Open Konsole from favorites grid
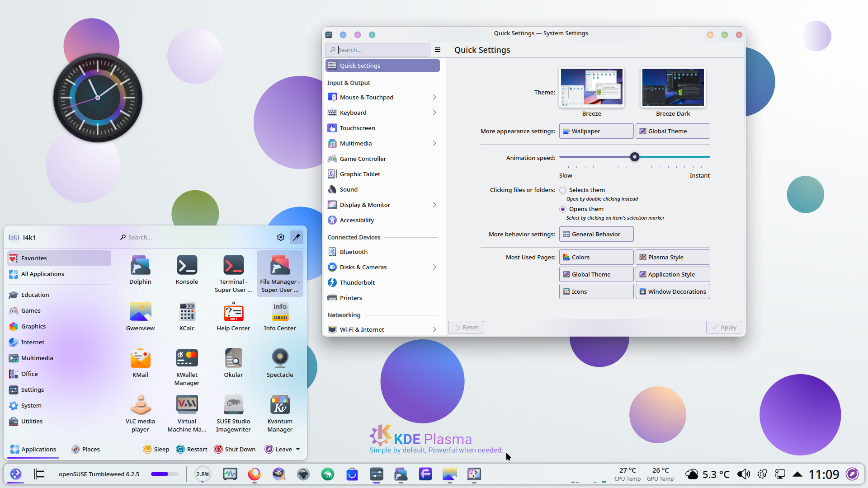The height and width of the screenshot is (488, 868). 187,270
